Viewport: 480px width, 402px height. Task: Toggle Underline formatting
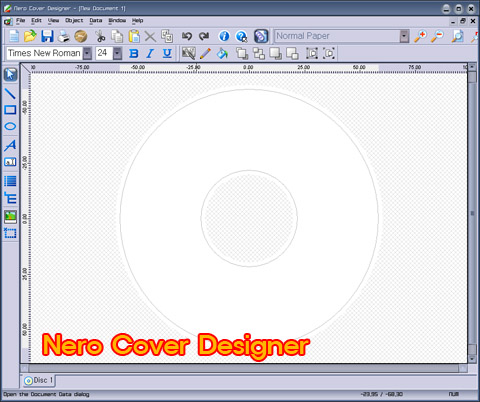(167, 53)
